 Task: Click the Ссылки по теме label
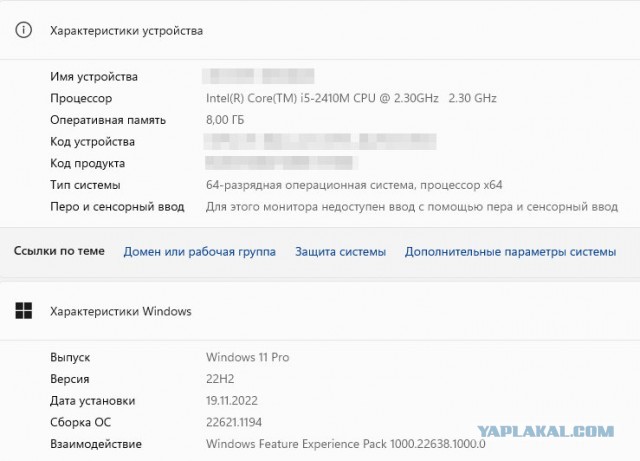[x=59, y=251]
